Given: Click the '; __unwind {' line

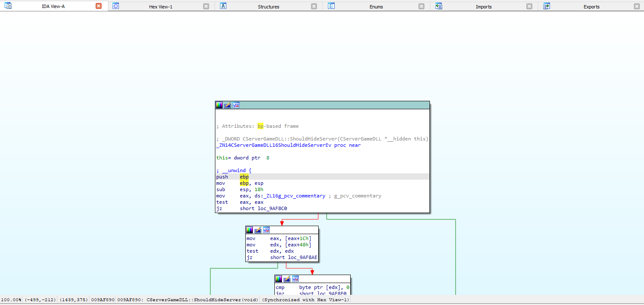Looking at the screenshot, I should (234, 170).
